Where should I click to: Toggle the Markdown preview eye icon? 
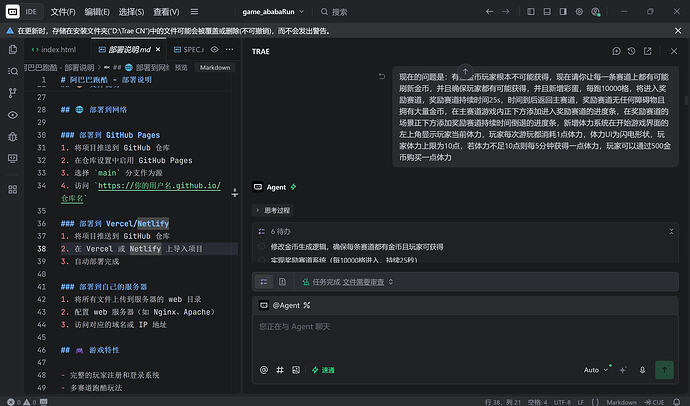(x=214, y=49)
